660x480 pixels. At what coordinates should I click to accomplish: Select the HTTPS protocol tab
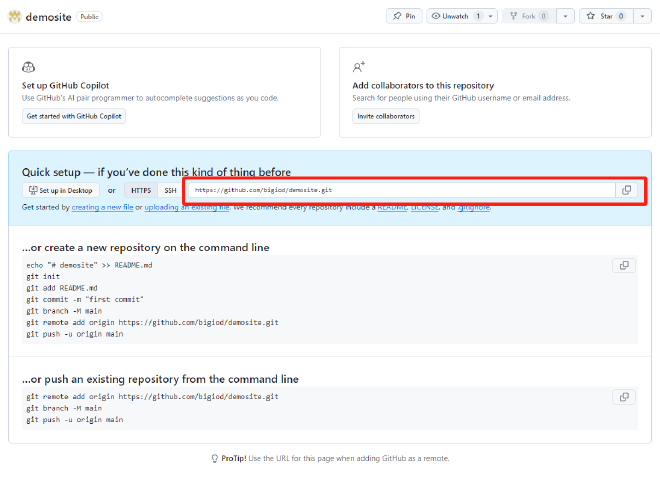(x=141, y=190)
